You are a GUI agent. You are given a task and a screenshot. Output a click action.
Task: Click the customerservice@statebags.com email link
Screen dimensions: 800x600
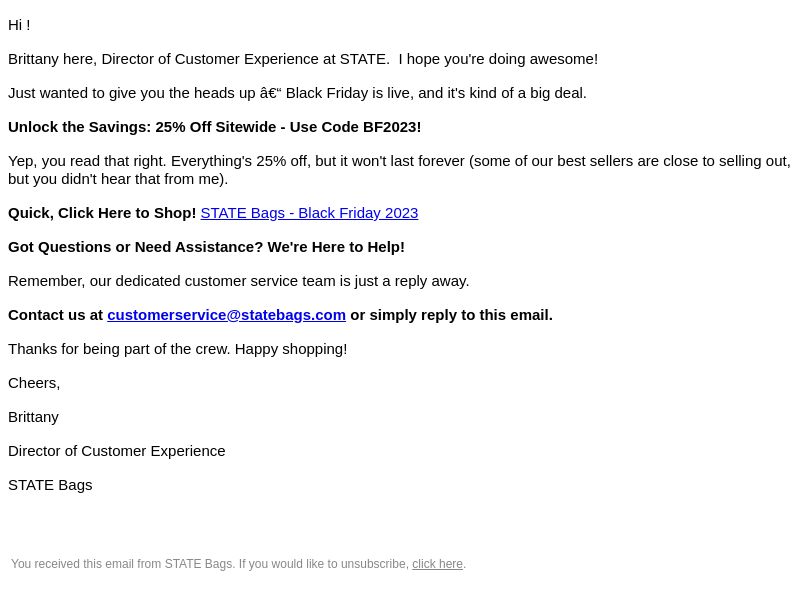click(x=227, y=315)
